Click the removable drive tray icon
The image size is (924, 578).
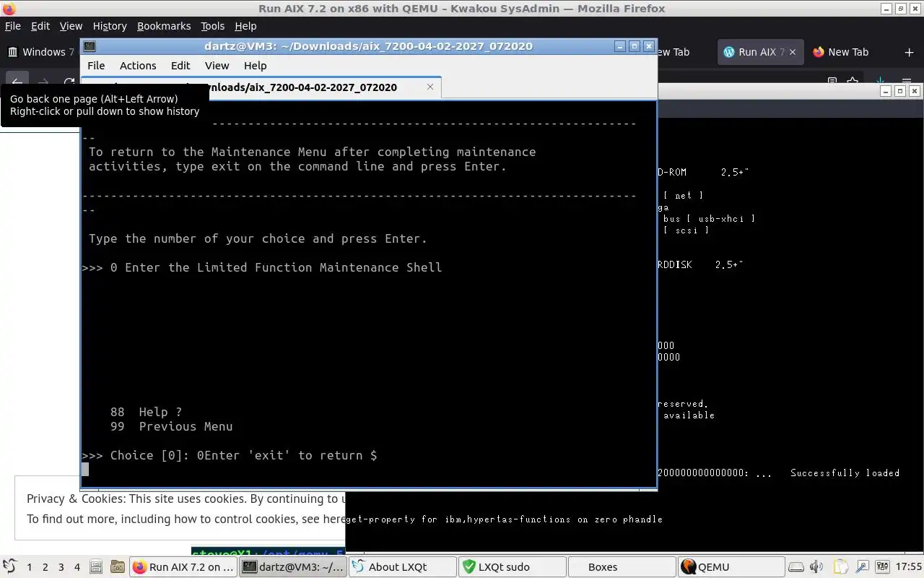(x=795, y=567)
